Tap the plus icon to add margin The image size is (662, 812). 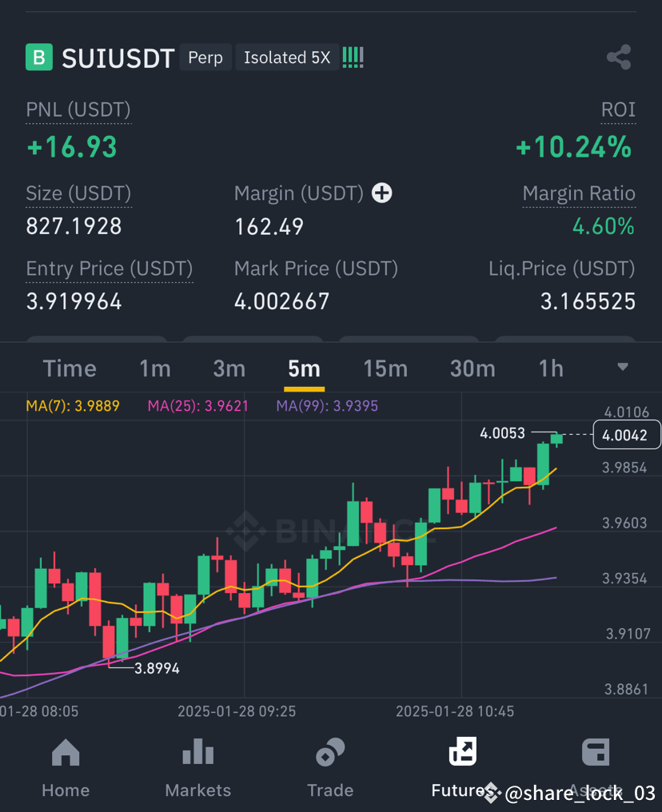(x=382, y=193)
